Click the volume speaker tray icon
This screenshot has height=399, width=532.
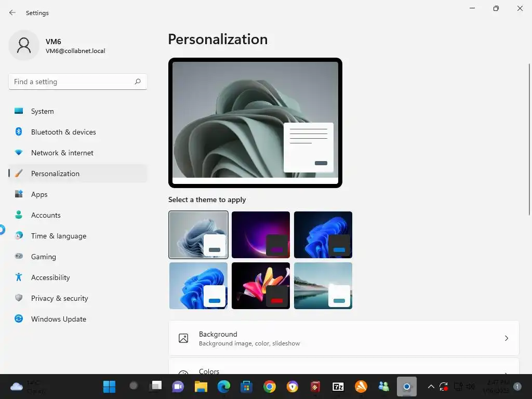coord(470,387)
